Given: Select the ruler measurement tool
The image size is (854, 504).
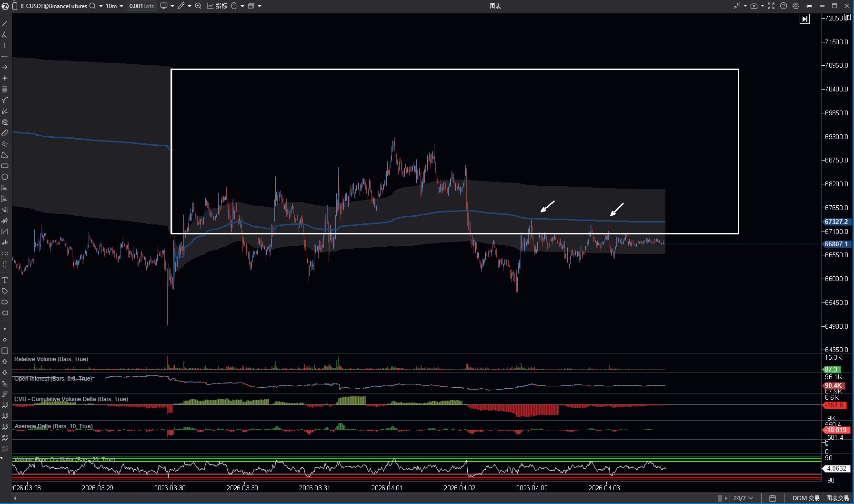Looking at the screenshot, I should pyautogui.click(x=5, y=133).
